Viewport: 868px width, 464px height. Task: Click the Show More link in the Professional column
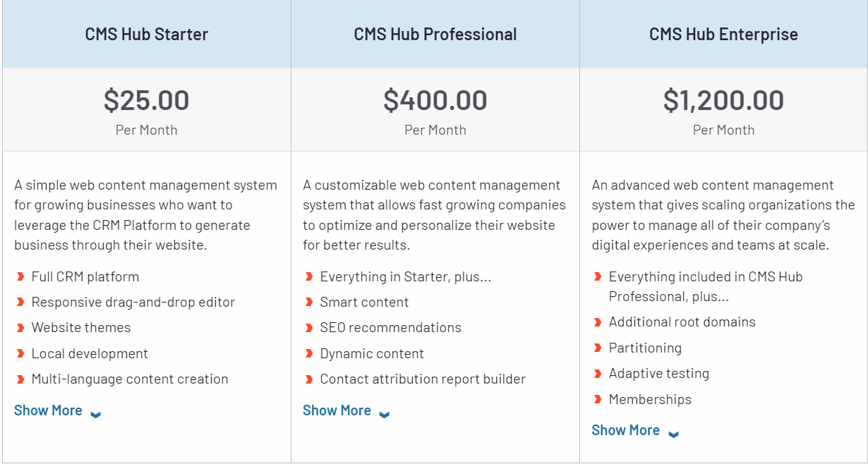pos(337,410)
